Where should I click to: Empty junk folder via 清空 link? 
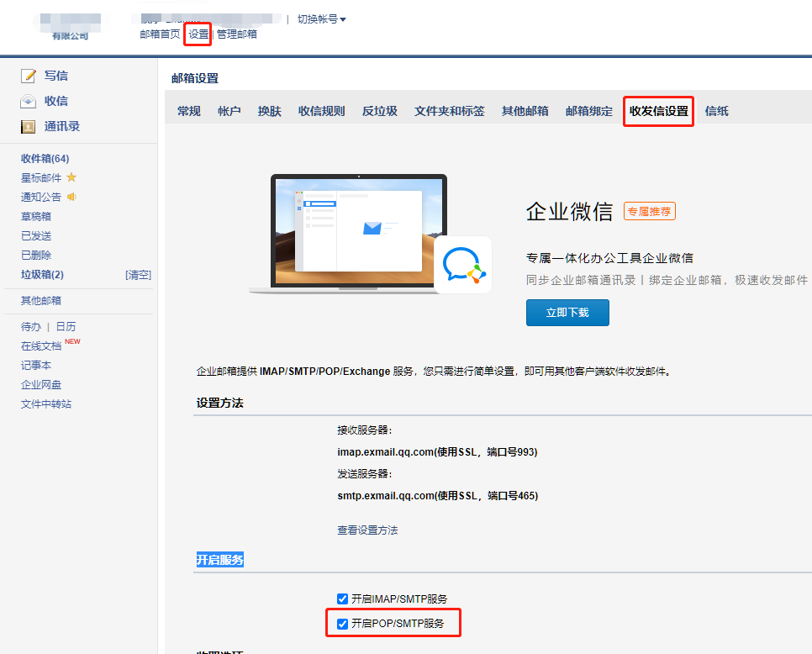[x=138, y=275]
